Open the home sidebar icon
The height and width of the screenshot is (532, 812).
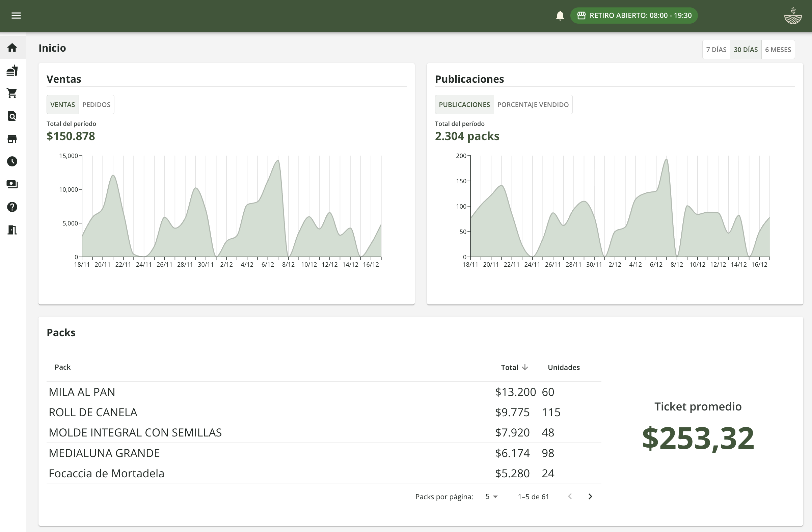pos(12,48)
